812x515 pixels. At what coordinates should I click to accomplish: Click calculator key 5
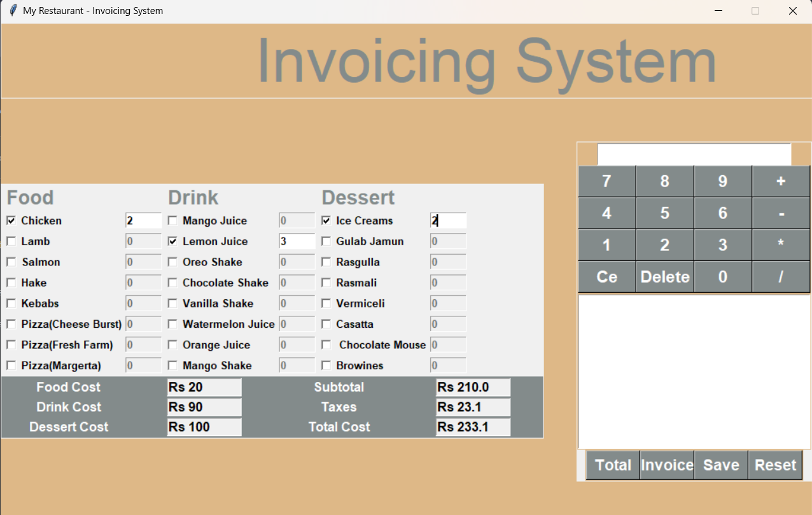(664, 213)
